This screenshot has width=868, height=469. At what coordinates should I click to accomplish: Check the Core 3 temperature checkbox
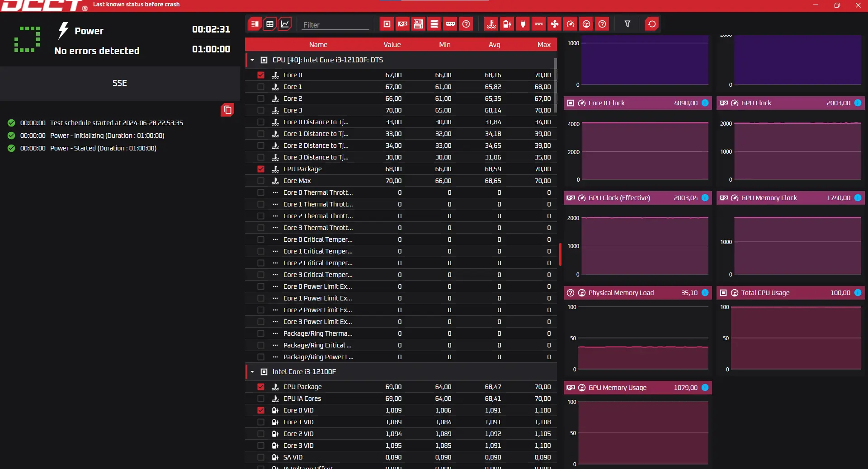(x=261, y=110)
